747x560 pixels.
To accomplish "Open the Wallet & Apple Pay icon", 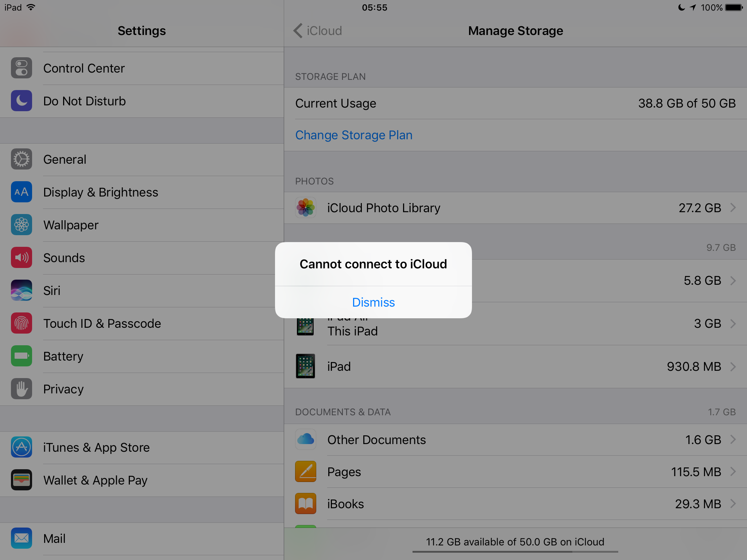I will (x=22, y=480).
